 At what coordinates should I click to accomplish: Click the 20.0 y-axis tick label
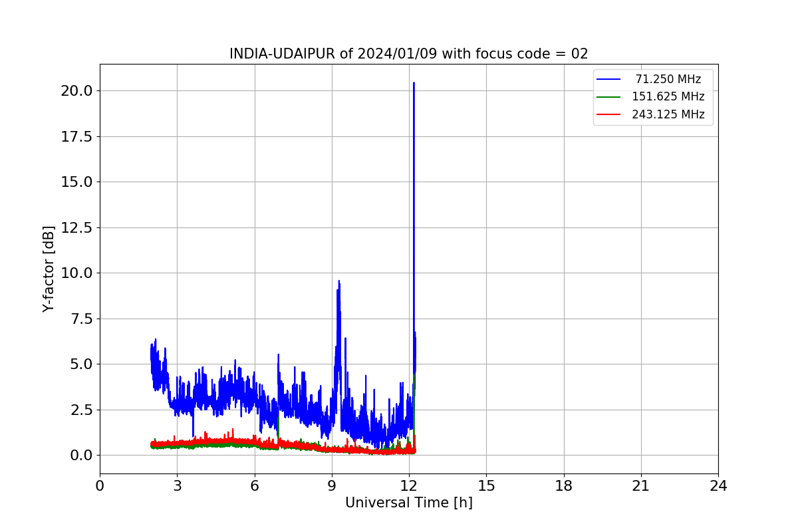[x=76, y=90]
